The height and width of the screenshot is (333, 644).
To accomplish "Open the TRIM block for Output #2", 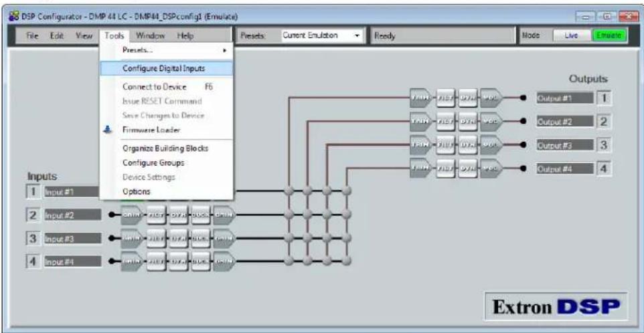I will [421, 122].
